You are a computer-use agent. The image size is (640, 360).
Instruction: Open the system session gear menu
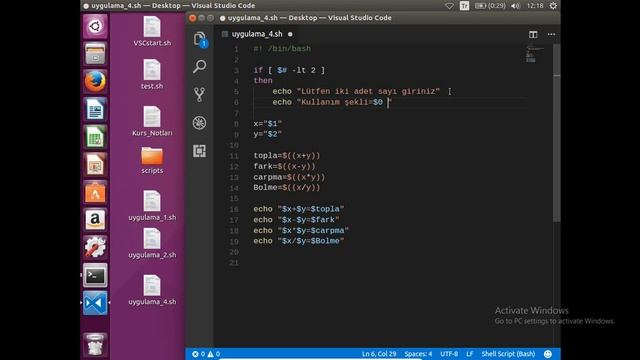tap(553, 6)
